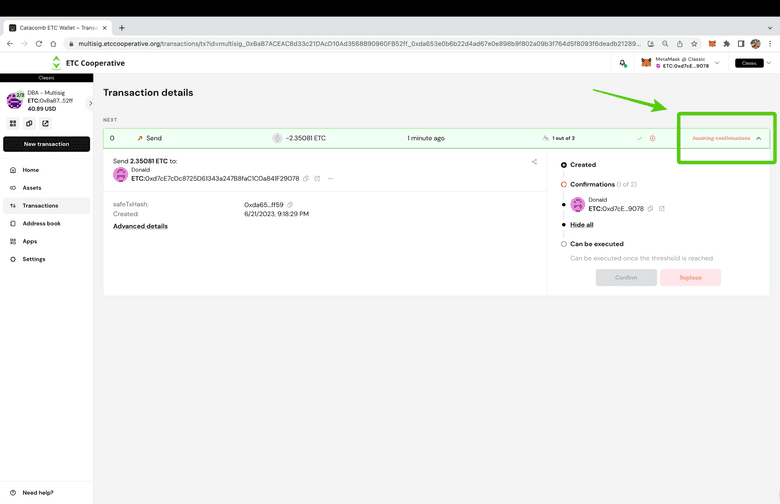Copy Donald's signer address in confirmations
Viewport: 780px width, 504px height.
(x=650, y=209)
